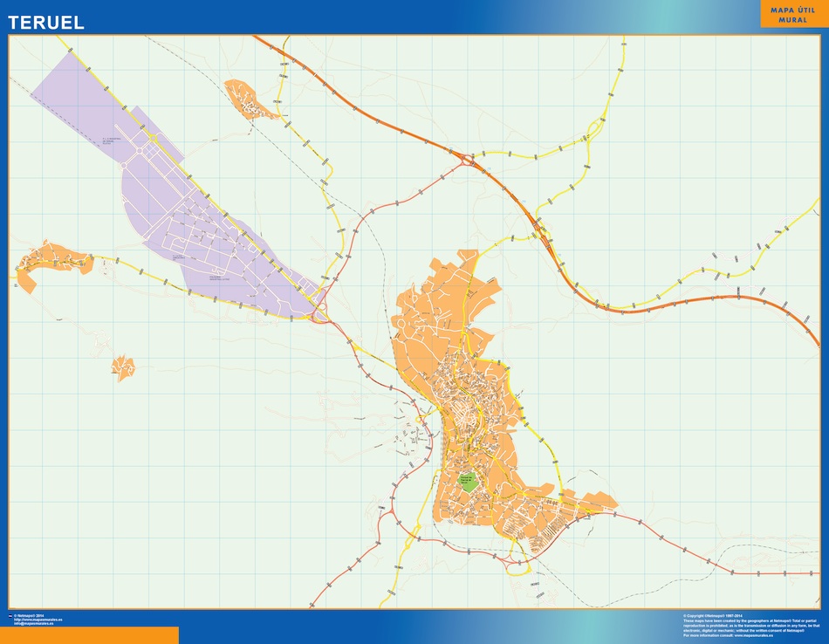Click the © Netmaps 2014 text at bottom left

tap(29, 615)
